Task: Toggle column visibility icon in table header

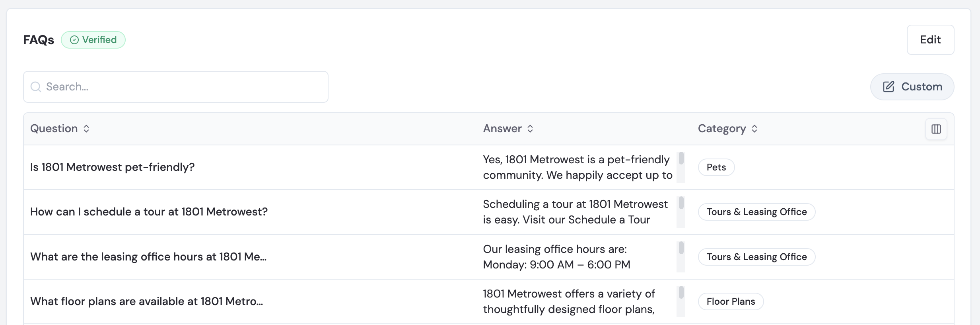Action: tap(936, 129)
